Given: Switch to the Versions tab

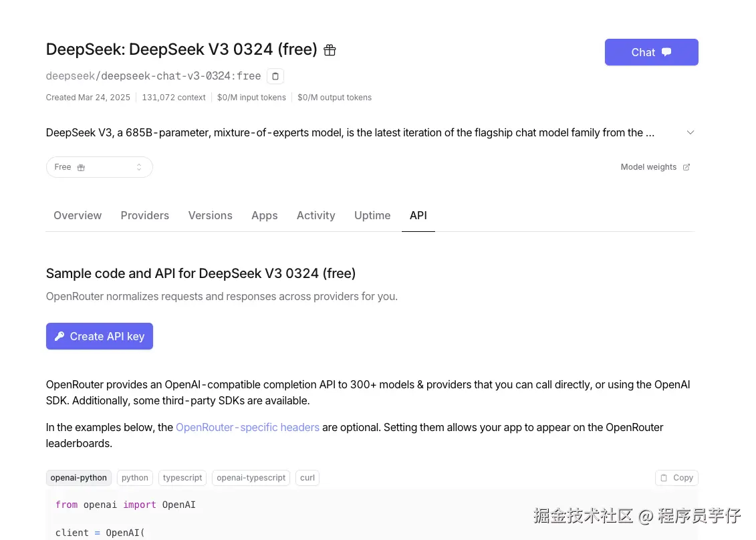Looking at the screenshot, I should 210,215.
